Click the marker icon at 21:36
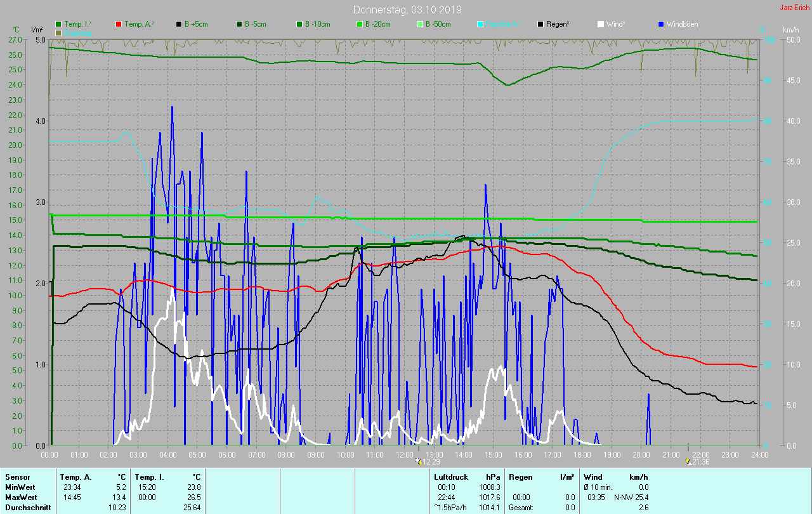Screen dimensions: 812x514 tap(688, 461)
